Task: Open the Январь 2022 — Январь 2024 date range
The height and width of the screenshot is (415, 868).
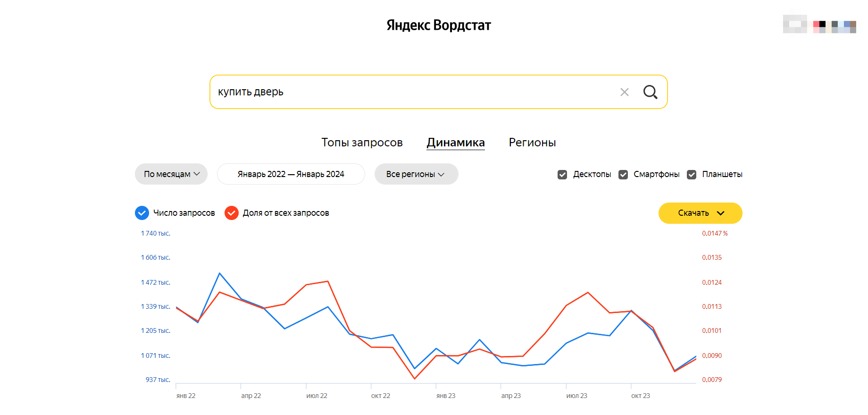Action: tap(291, 174)
